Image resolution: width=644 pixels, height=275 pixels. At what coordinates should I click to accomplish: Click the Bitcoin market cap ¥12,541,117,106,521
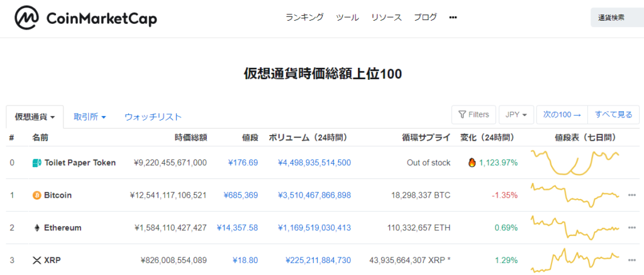[168, 195]
